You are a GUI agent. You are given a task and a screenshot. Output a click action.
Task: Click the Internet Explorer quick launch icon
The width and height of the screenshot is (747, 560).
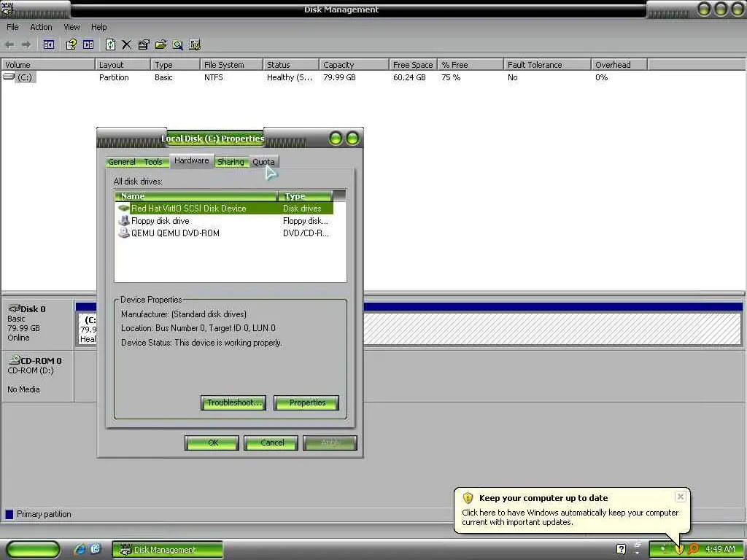click(x=80, y=549)
